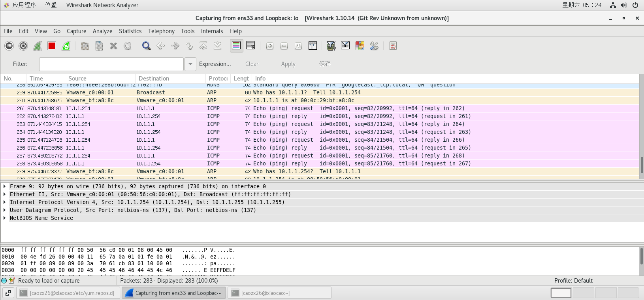Stop the running capture (red square)
The height and width of the screenshot is (300, 644).
click(x=52, y=46)
